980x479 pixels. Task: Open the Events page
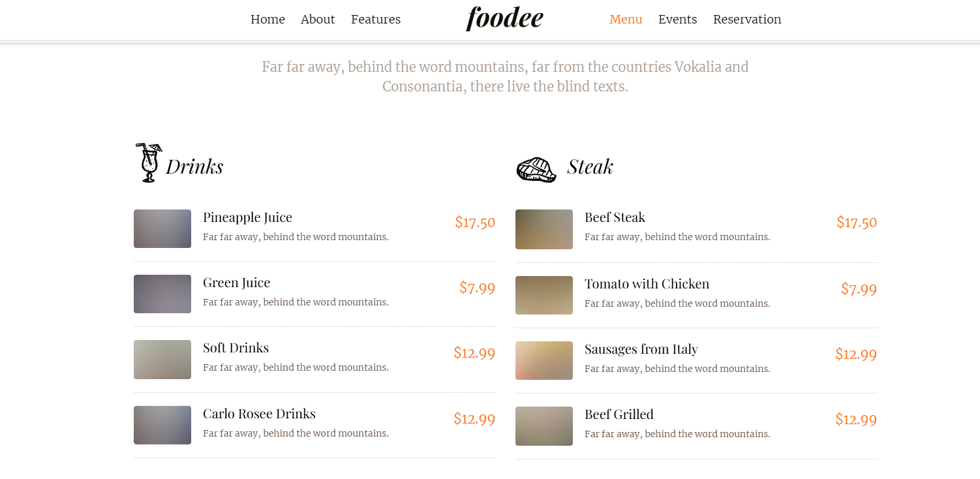[x=677, y=20]
